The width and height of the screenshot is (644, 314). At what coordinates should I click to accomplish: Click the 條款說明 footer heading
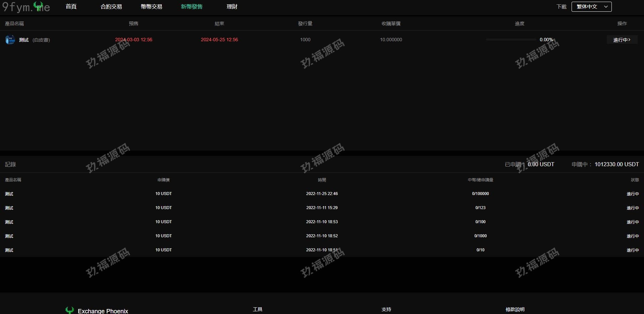tap(515, 309)
